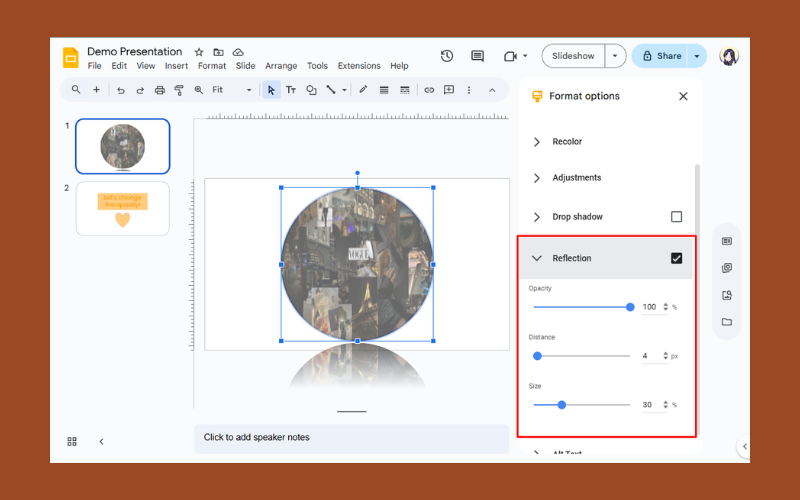Image resolution: width=800 pixels, height=500 pixels.
Task: Click the Opacity value field showing 100
Action: tap(650, 307)
